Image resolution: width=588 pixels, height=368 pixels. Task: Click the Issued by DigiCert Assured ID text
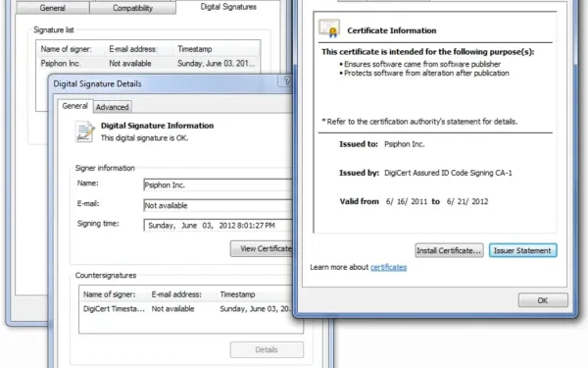[448, 173]
